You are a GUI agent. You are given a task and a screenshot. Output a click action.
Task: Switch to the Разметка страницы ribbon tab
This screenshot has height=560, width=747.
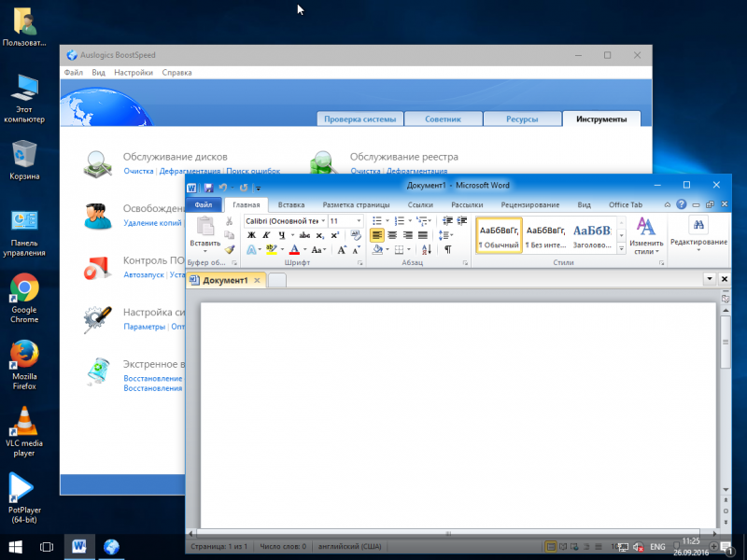pos(356,204)
